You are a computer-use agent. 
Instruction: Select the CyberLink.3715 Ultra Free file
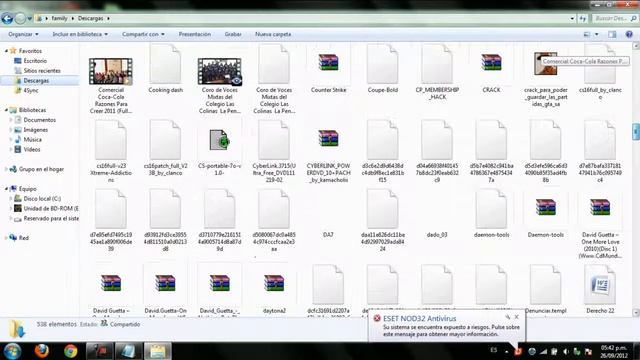(x=274, y=140)
